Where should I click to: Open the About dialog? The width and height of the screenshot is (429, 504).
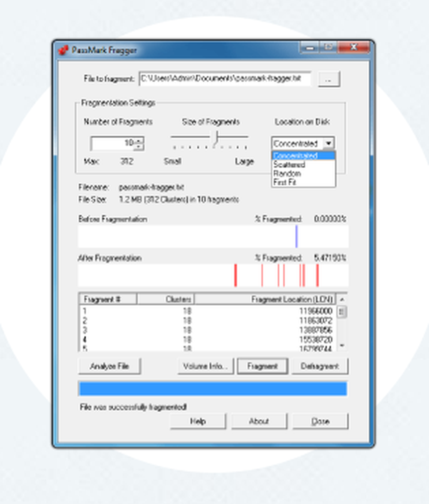[x=259, y=422]
